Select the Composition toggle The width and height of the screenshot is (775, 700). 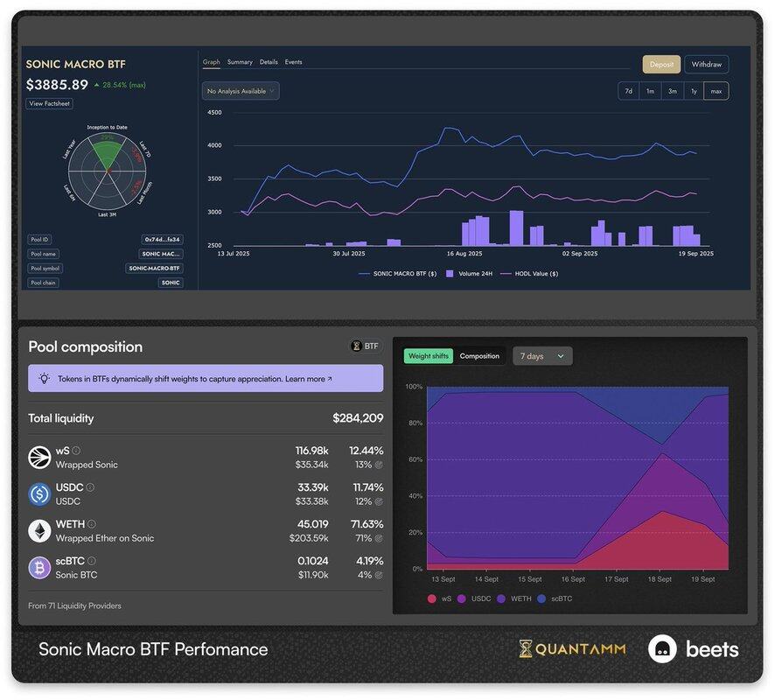click(x=479, y=356)
